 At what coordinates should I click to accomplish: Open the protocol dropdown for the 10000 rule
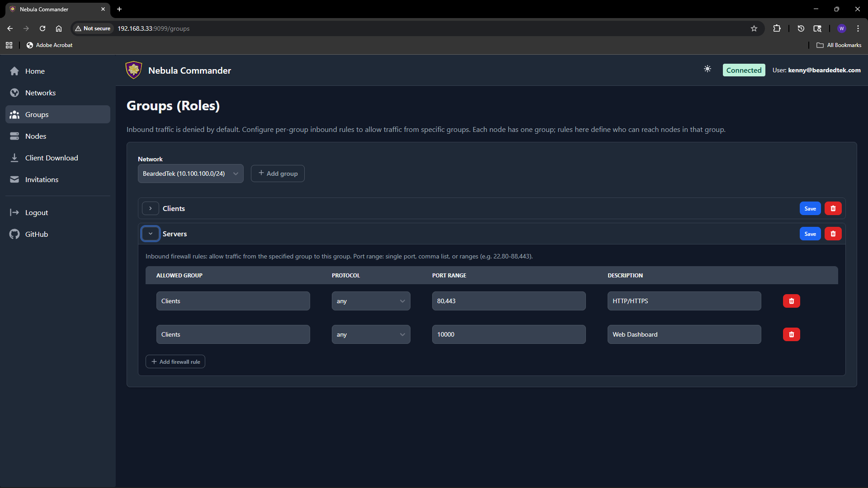(x=371, y=334)
